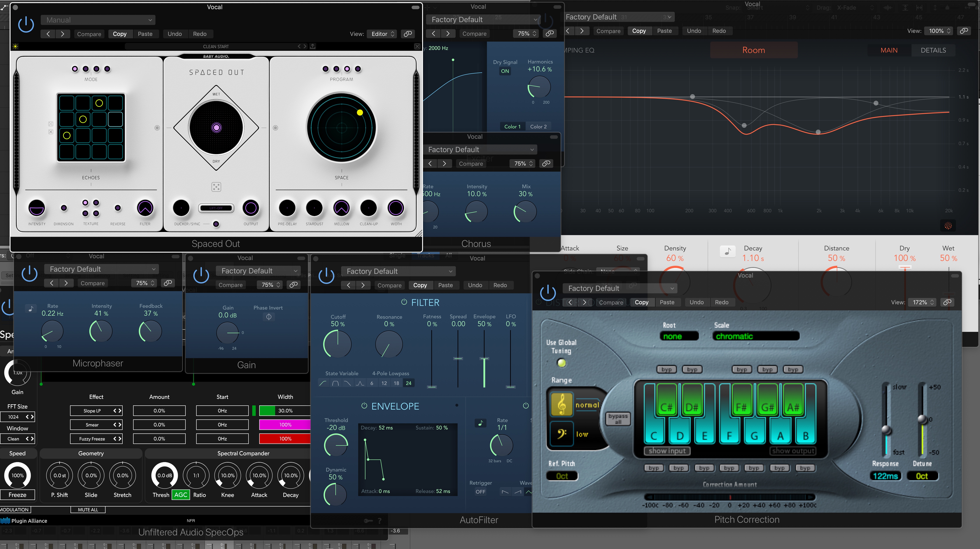980x549 pixels.
Task: Click Undo in Pitch Correction header
Action: [x=697, y=303]
